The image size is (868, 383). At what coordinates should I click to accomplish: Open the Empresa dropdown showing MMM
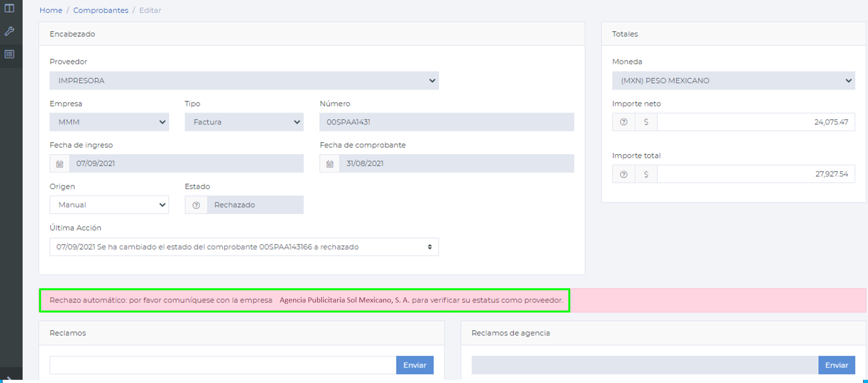pos(109,122)
